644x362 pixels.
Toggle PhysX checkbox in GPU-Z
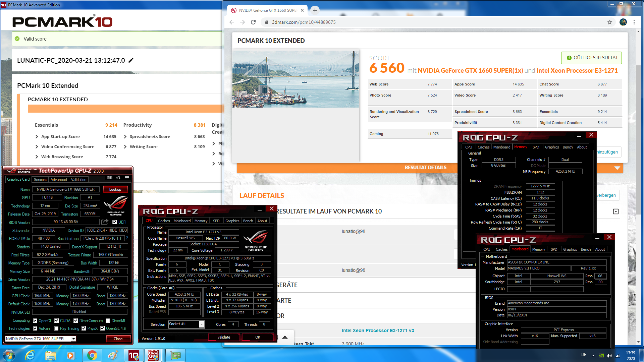click(x=84, y=328)
